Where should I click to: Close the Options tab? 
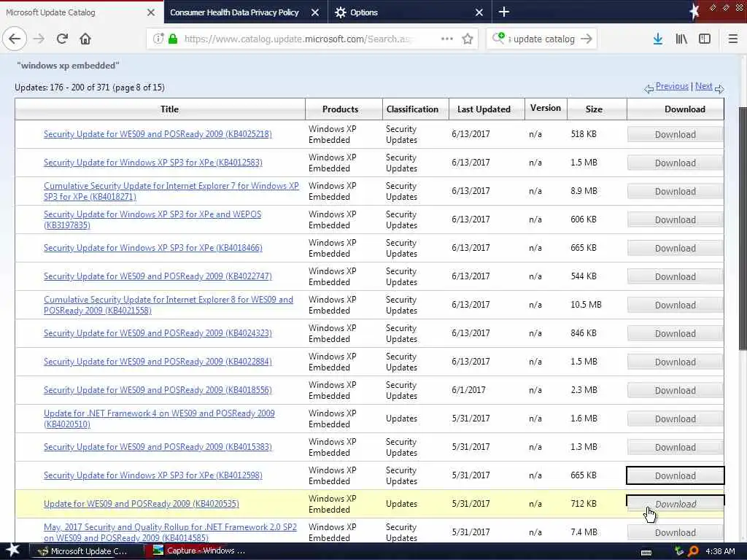click(479, 12)
